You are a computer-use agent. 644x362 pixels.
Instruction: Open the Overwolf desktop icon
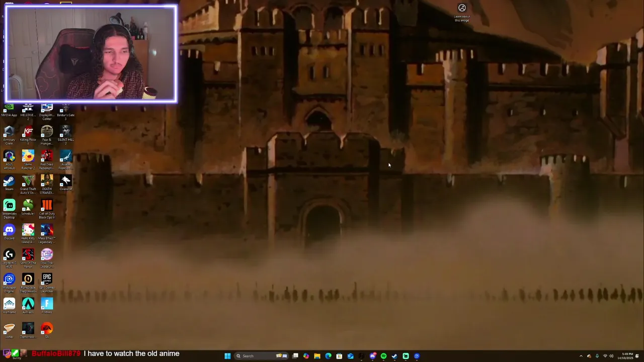click(x=65, y=183)
